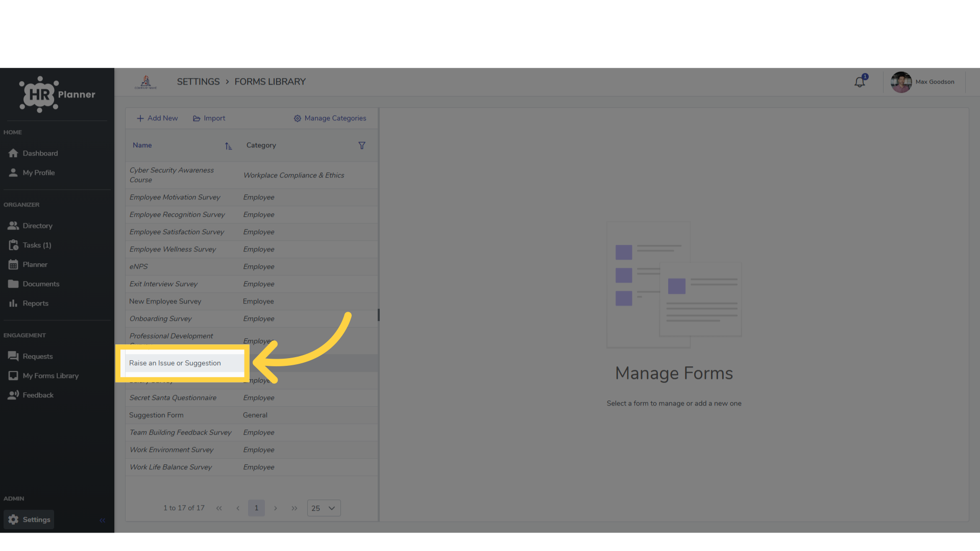Sort forms by Name column arrow

coord(228,146)
